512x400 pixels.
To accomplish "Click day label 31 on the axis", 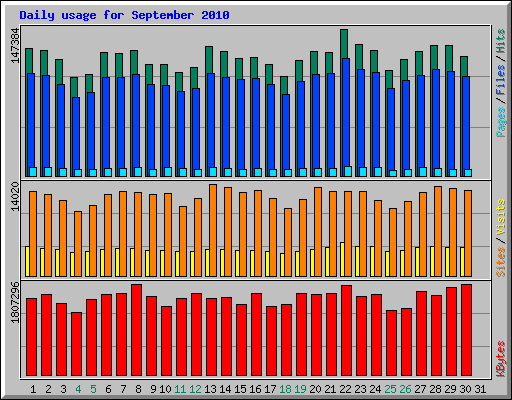I will click(x=480, y=389).
